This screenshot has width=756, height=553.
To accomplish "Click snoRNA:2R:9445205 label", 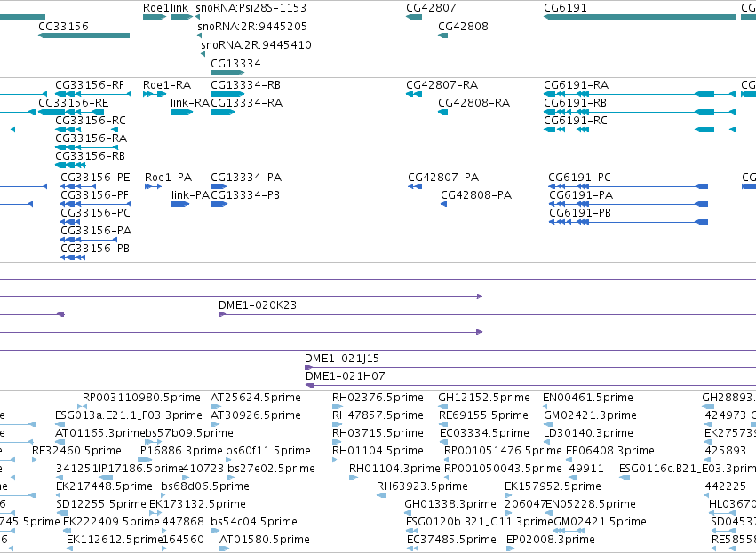I will click(x=252, y=26).
